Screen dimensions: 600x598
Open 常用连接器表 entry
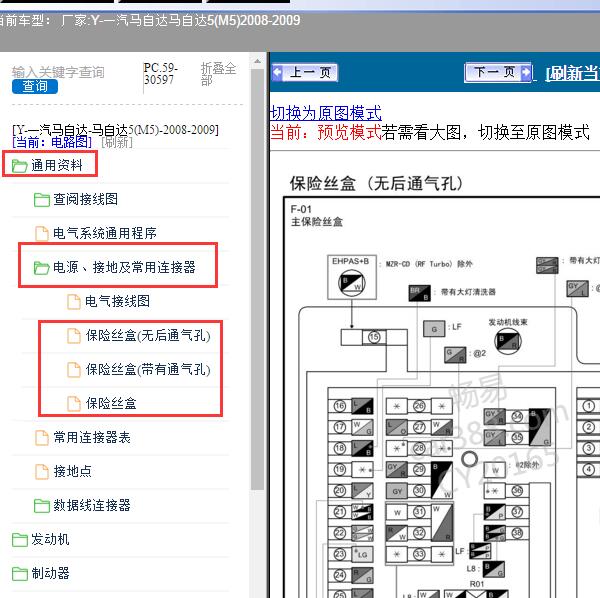click(92, 437)
